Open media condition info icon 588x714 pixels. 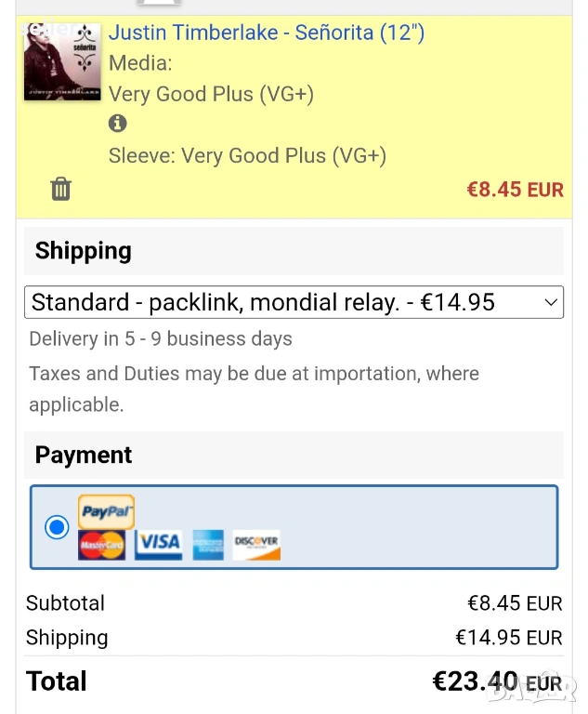click(117, 123)
